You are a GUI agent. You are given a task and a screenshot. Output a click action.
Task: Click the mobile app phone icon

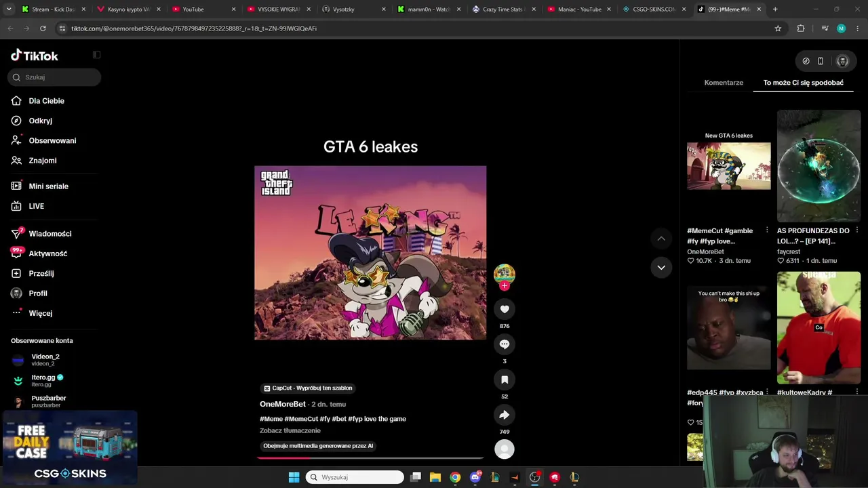point(821,61)
